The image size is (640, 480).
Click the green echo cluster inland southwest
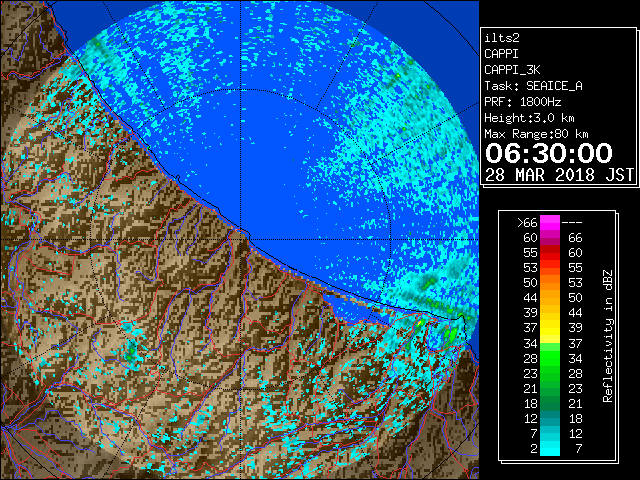[x=131, y=351]
